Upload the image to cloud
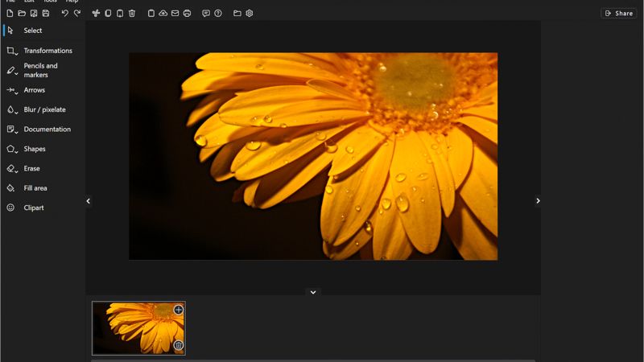The width and height of the screenshot is (644, 362). (x=163, y=13)
